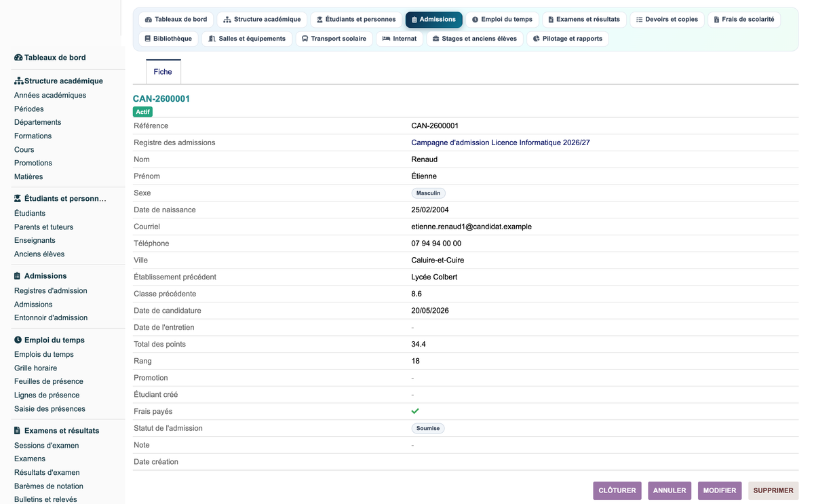Viewport: 814px width, 504px height.
Task: Open Parents et tuteurs in sidebar
Action: pyautogui.click(x=44, y=227)
